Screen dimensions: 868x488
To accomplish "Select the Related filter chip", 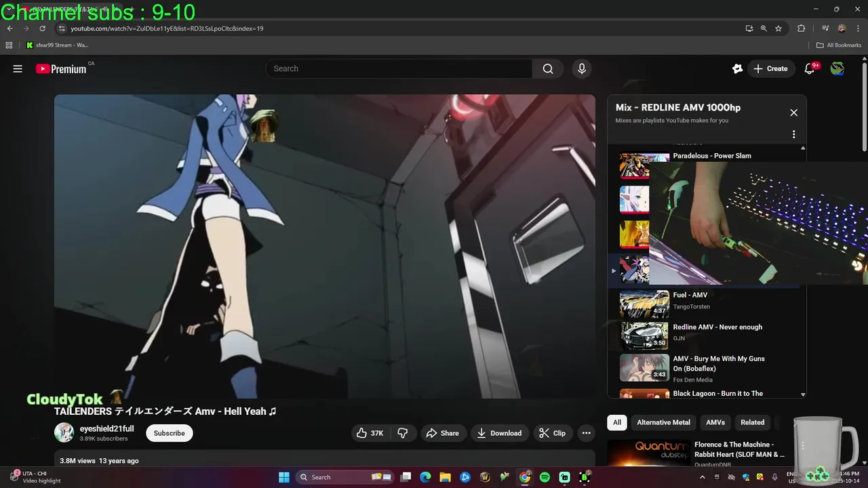I will coord(752,422).
